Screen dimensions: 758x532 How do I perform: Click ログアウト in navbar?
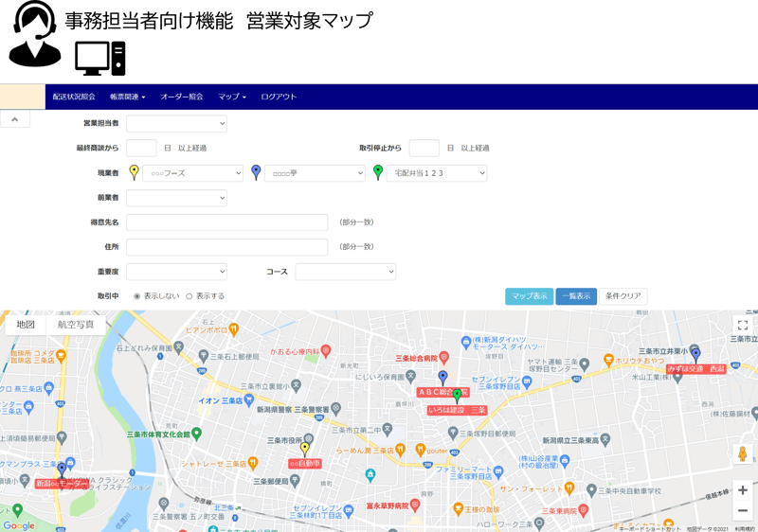point(279,97)
